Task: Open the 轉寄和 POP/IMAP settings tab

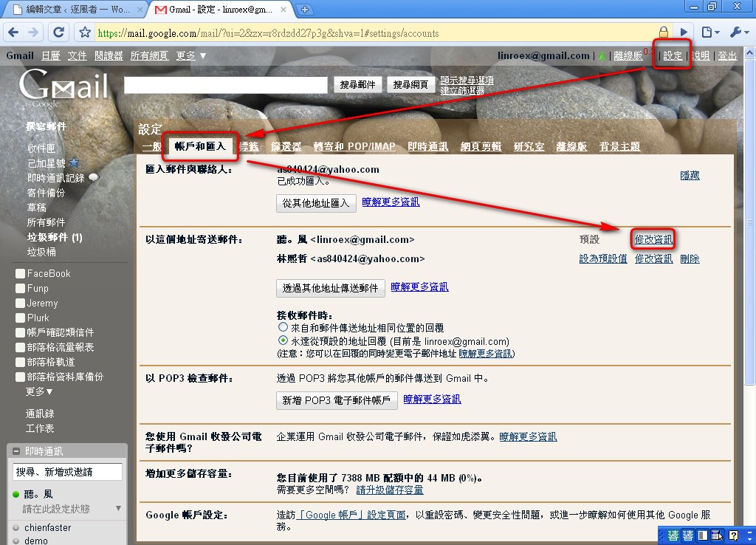Action: pyautogui.click(x=354, y=147)
